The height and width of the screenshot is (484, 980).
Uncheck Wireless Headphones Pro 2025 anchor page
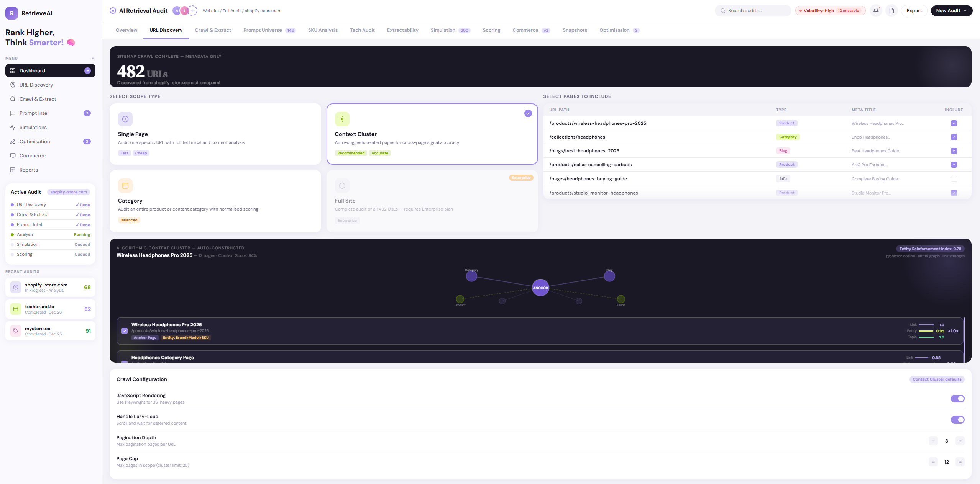(125, 331)
